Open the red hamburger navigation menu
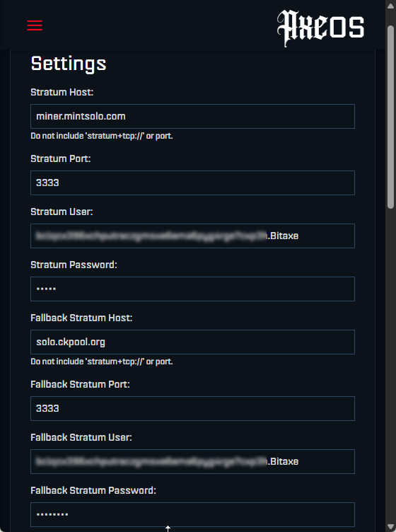Screen dimensions: 396x532 click(35, 25)
